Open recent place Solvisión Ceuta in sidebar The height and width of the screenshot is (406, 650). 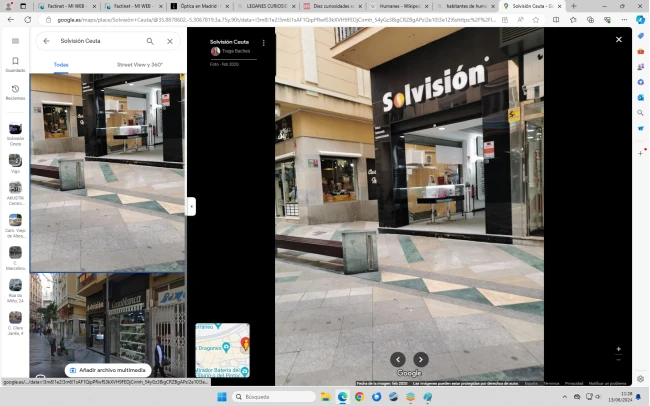15,134
